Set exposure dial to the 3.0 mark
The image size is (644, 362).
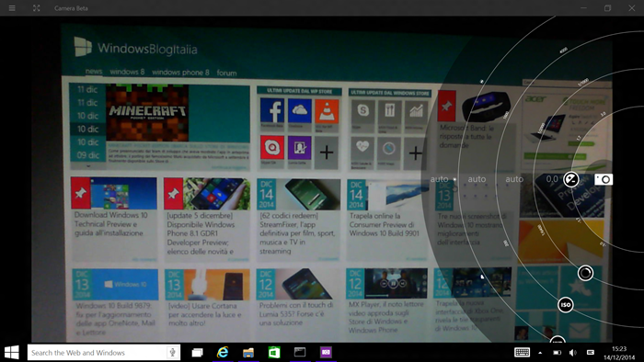(603, 114)
